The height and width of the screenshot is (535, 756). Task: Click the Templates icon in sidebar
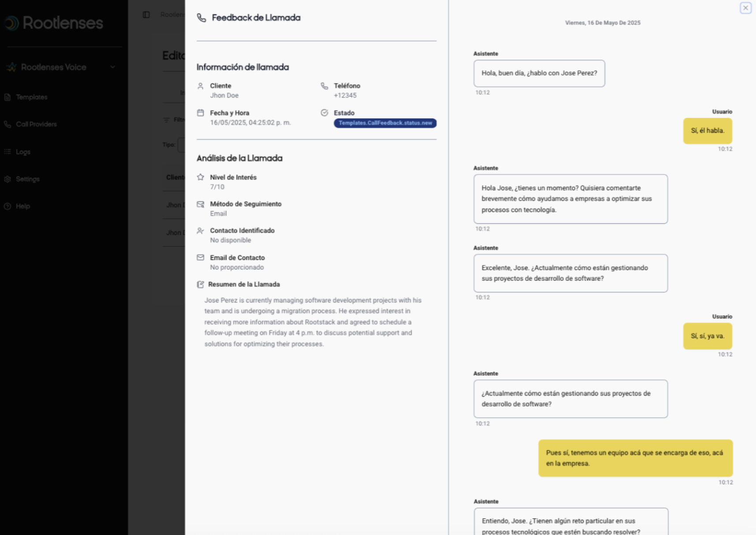coord(7,97)
